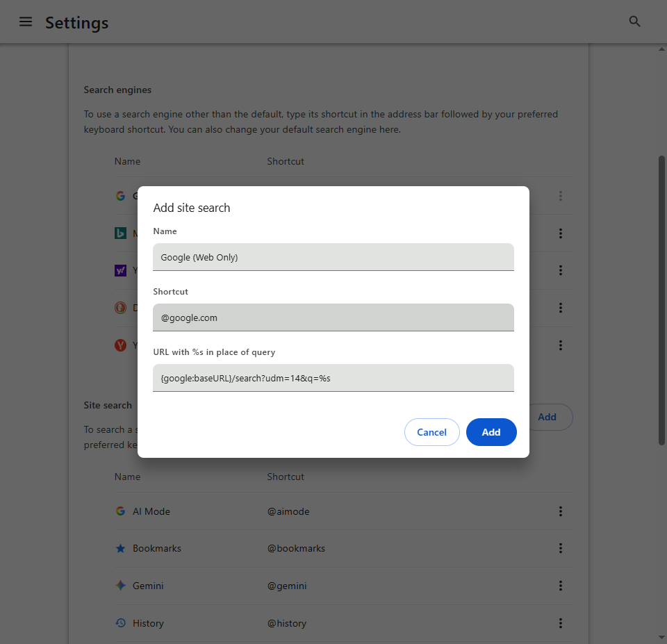The image size is (667, 644).
Task: Click the Bookmarks star icon
Action: point(120,547)
